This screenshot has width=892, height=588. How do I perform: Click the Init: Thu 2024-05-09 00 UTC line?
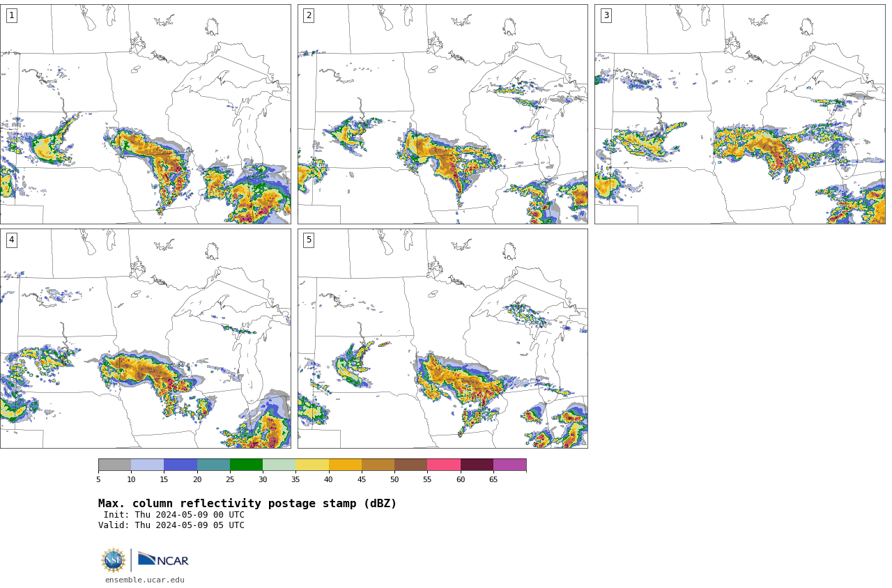[x=174, y=515]
